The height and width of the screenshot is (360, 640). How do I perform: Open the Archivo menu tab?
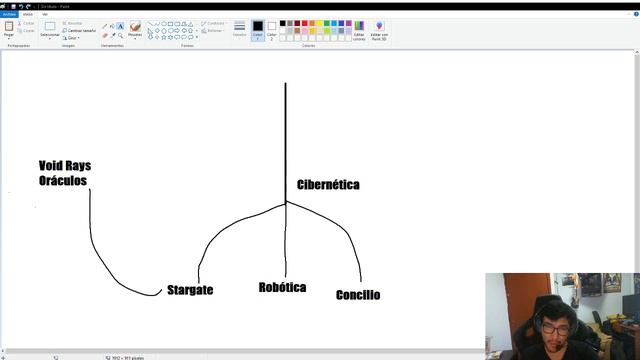point(9,14)
